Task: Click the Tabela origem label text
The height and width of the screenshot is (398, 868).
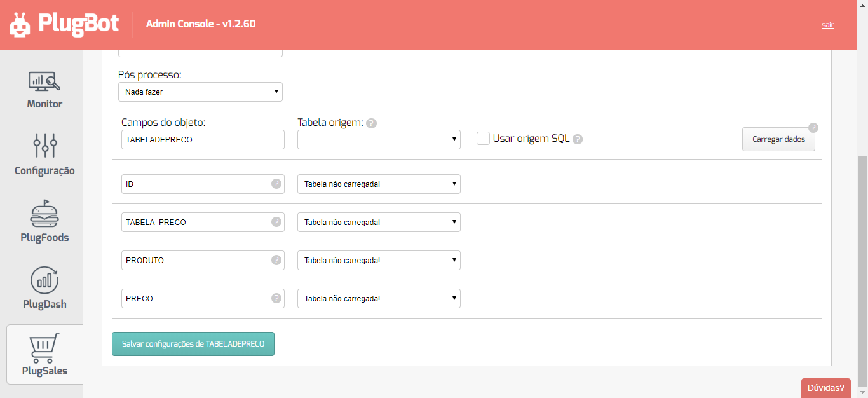Action: 330,123
